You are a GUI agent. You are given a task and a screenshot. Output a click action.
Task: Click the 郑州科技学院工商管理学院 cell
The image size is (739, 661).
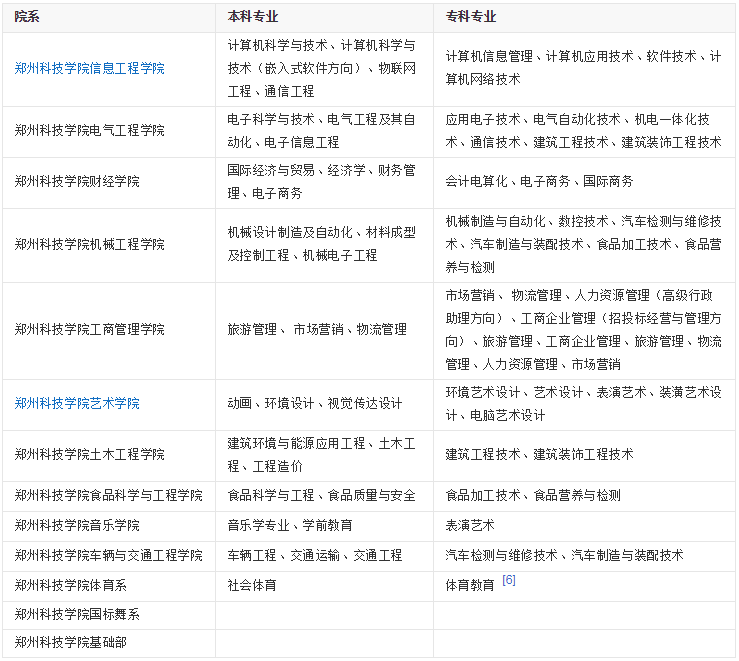point(109,331)
